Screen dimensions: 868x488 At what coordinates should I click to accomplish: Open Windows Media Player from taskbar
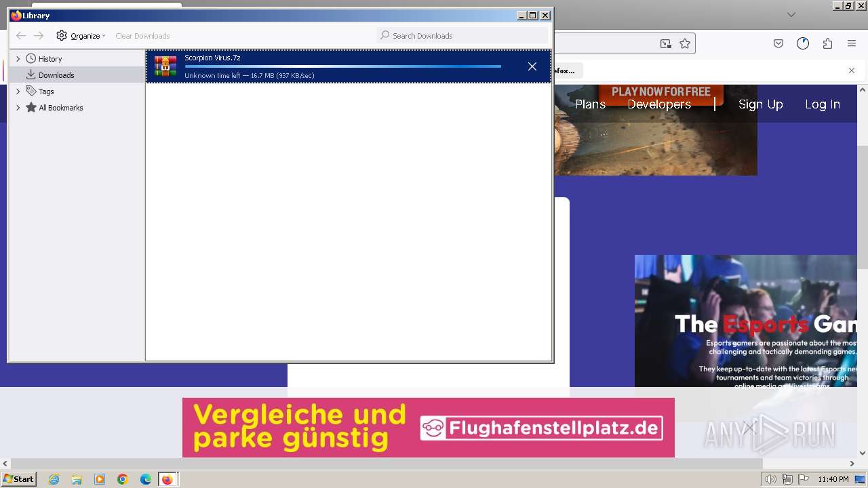tap(100, 479)
